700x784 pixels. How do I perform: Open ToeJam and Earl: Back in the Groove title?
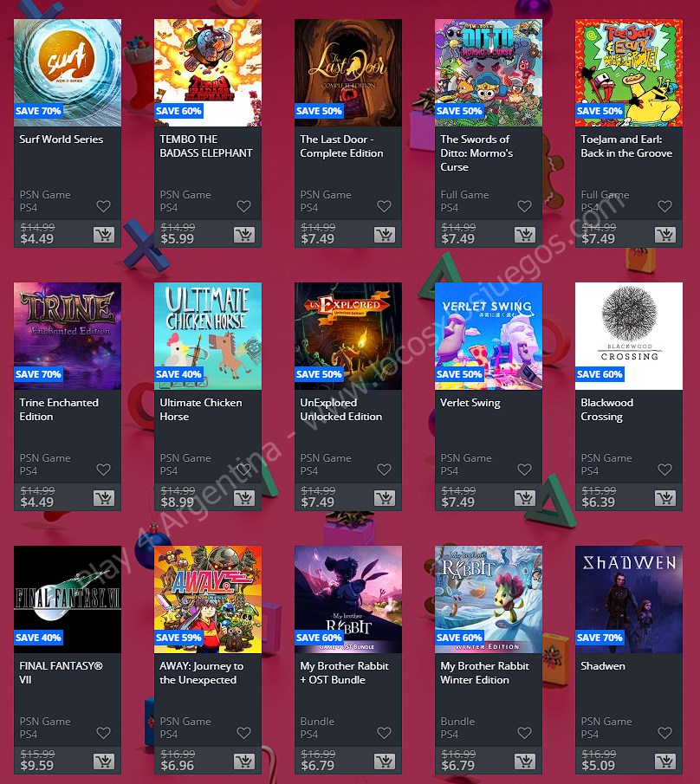tap(626, 146)
